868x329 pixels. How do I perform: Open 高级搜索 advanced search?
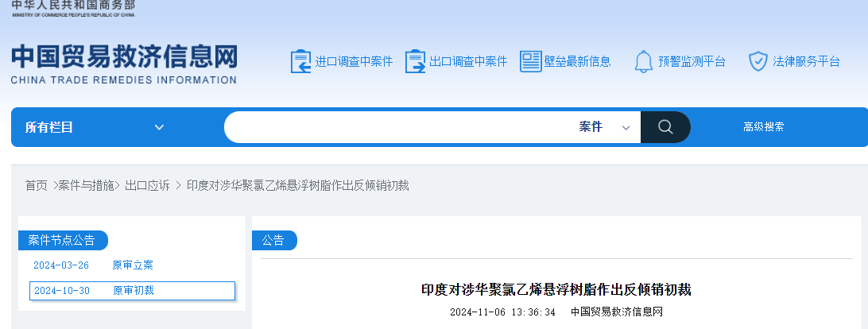click(763, 127)
